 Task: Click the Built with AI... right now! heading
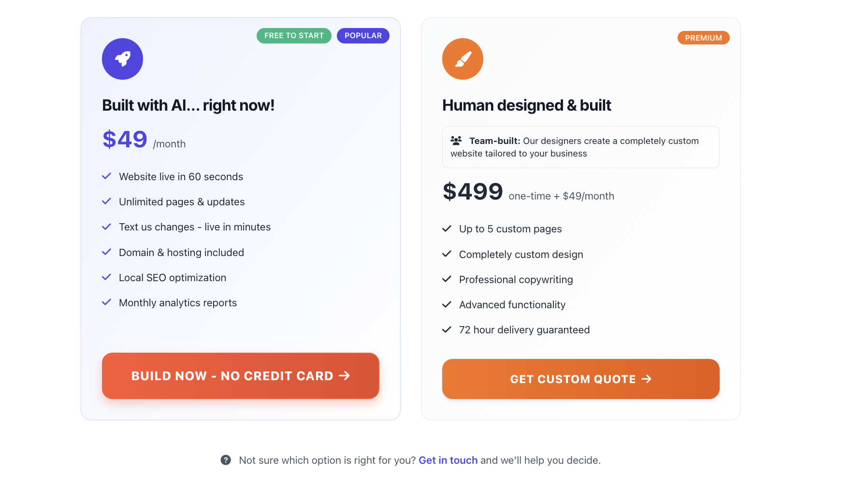(188, 105)
